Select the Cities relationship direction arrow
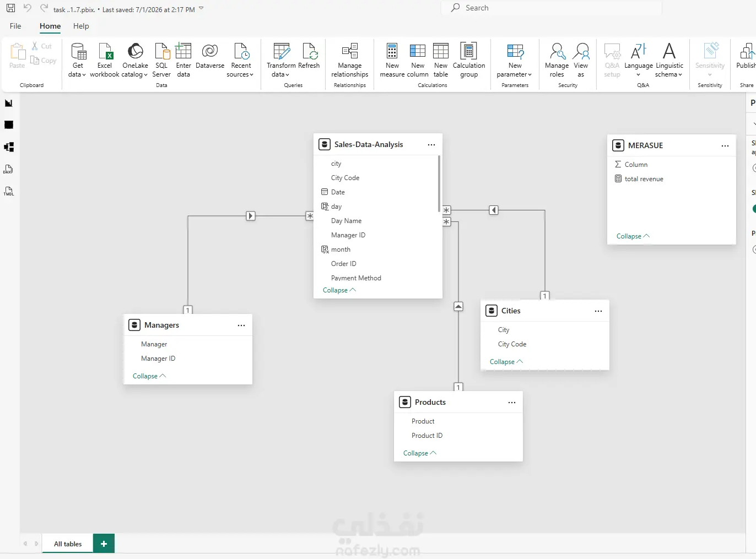 pos(494,210)
